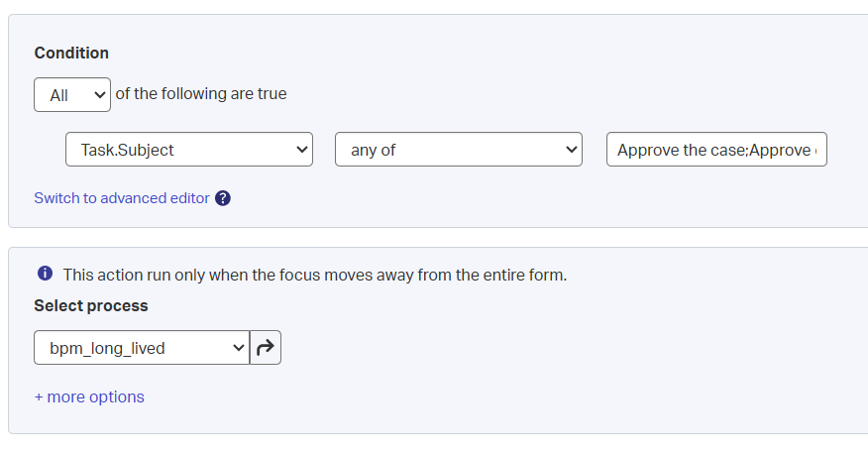Click '+ more options' link
The width and height of the screenshot is (868, 452).
(x=89, y=397)
